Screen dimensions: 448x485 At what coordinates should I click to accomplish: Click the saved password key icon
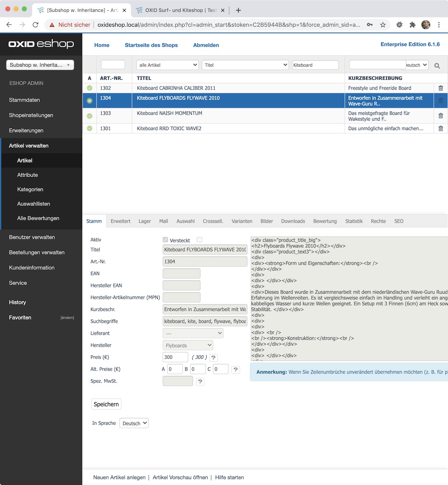pos(370,25)
